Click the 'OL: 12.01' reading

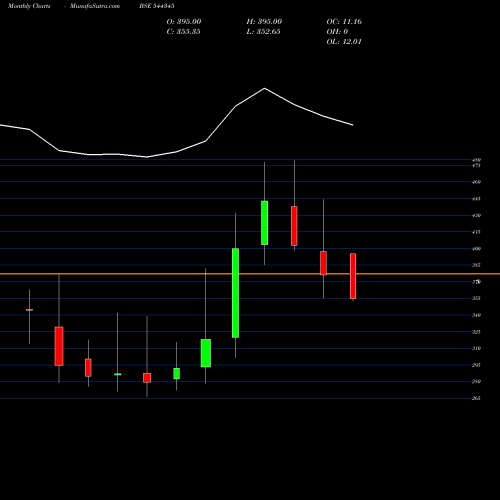click(x=344, y=42)
